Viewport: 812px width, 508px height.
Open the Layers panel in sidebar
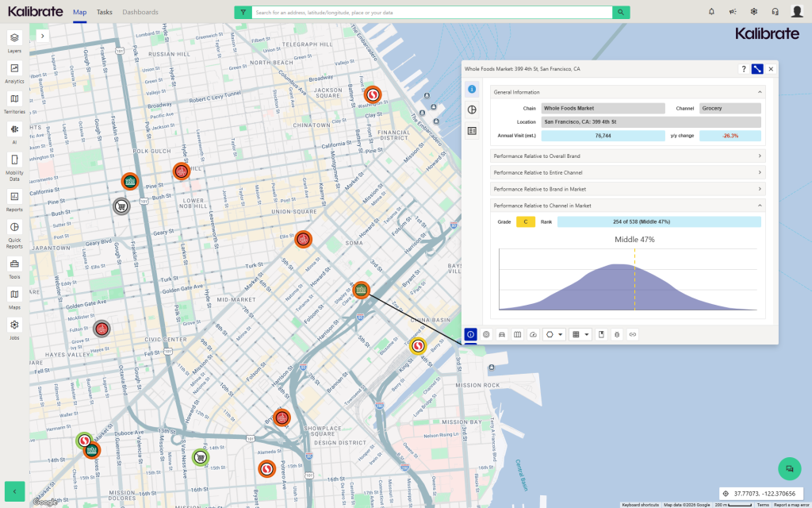(14, 37)
